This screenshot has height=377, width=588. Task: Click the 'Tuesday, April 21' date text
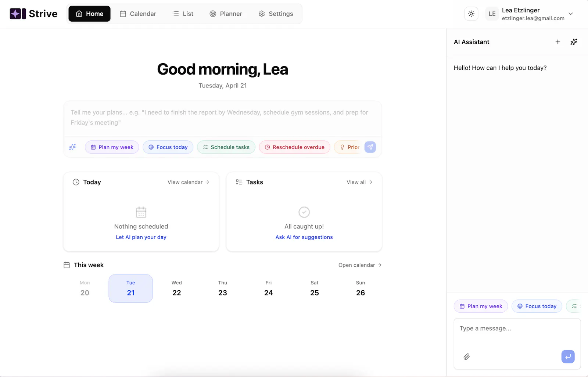[x=223, y=86]
